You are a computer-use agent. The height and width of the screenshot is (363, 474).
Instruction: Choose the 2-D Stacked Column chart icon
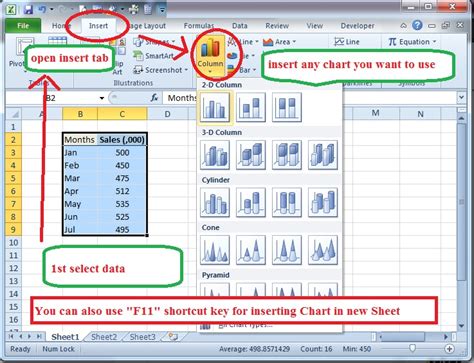pyautogui.click(x=251, y=107)
